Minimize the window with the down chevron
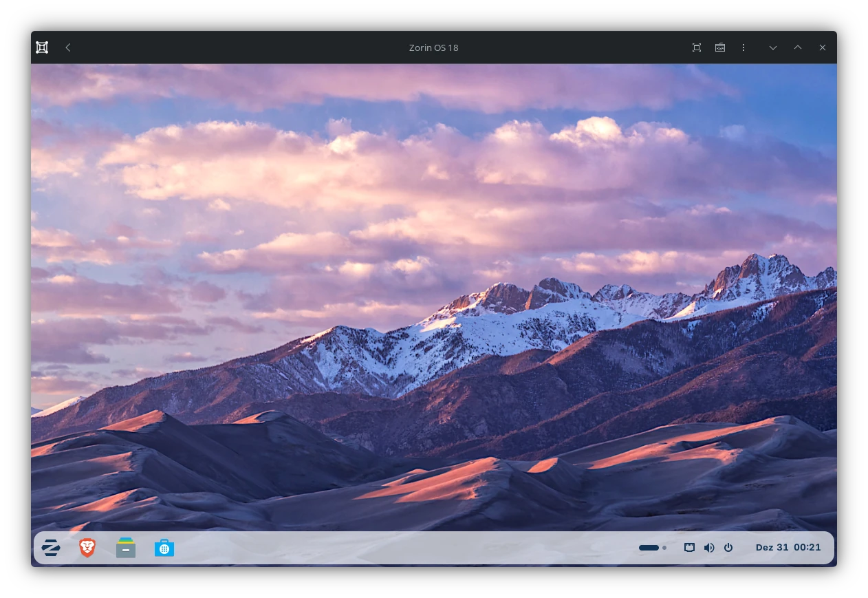 point(773,47)
